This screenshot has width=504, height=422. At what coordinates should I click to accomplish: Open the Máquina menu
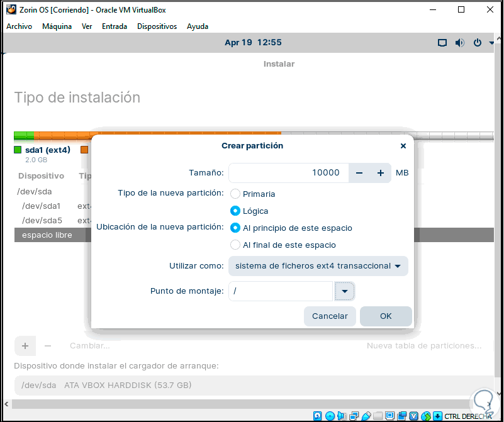click(x=57, y=26)
